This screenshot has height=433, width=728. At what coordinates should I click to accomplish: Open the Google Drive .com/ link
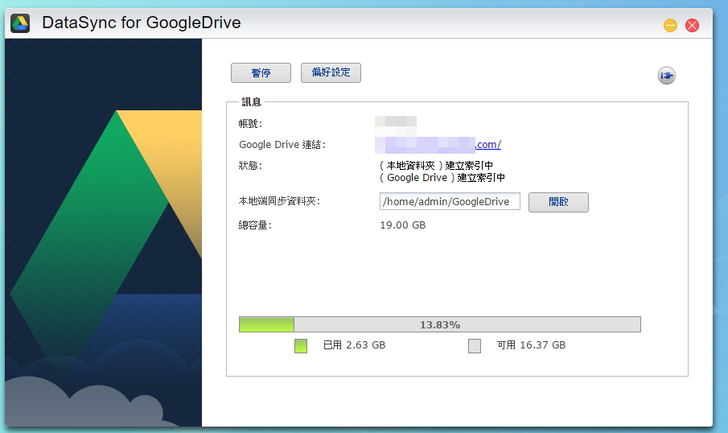point(488,144)
